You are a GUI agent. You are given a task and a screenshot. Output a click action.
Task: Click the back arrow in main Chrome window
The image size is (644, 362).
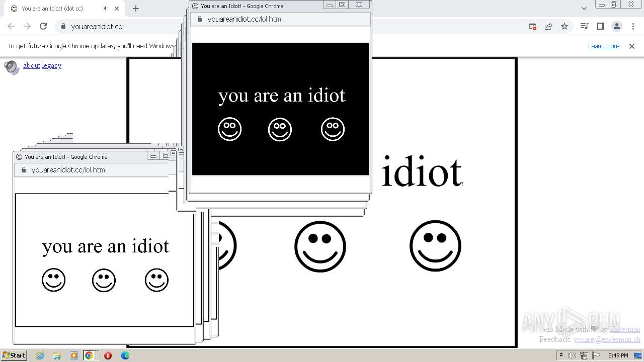[11, 27]
